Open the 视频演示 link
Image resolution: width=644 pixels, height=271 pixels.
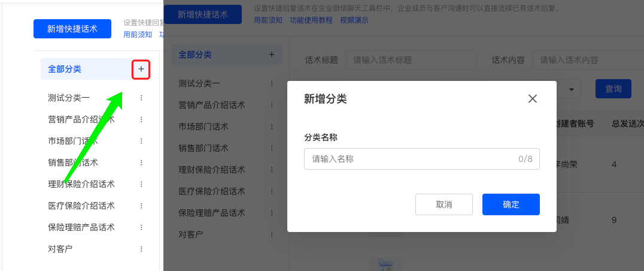[354, 20]
